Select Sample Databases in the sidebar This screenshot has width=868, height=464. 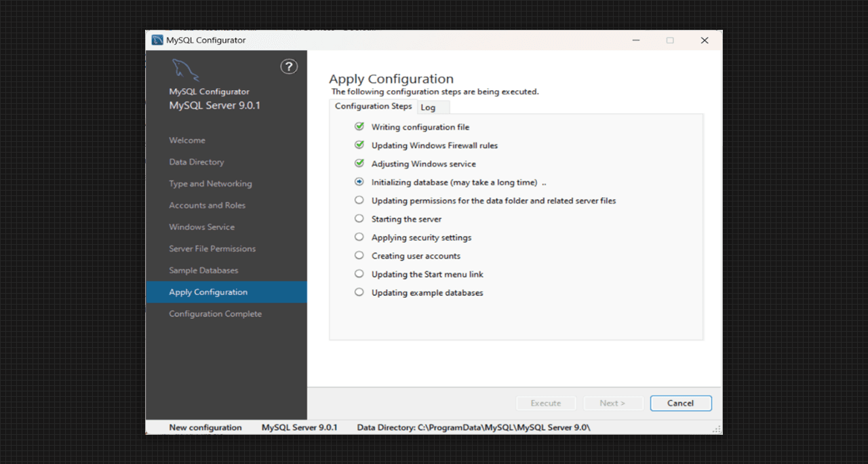point(203,271)
